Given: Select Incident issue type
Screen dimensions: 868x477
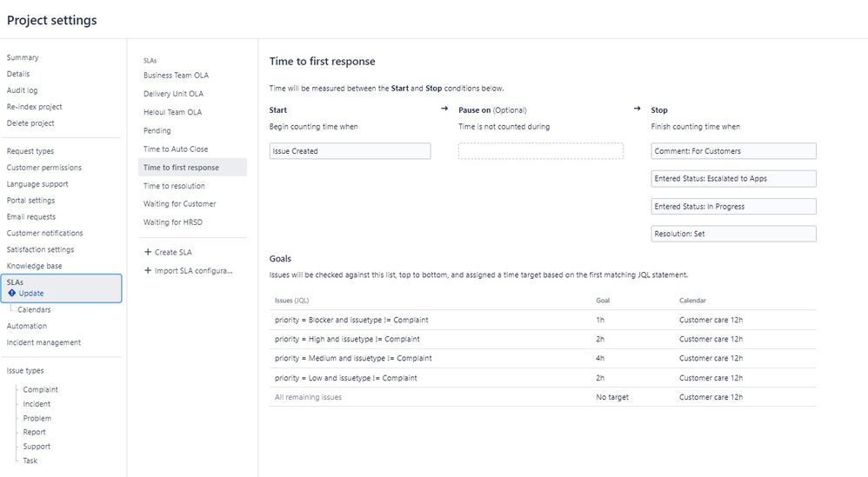Looking at the screenshot, I should [37, 404].
